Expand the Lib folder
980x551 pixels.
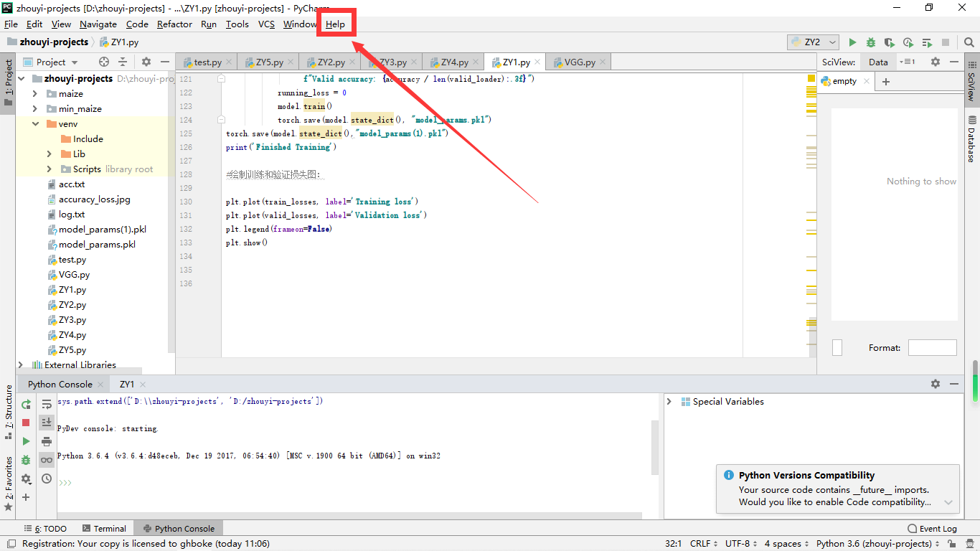point(49,154)
